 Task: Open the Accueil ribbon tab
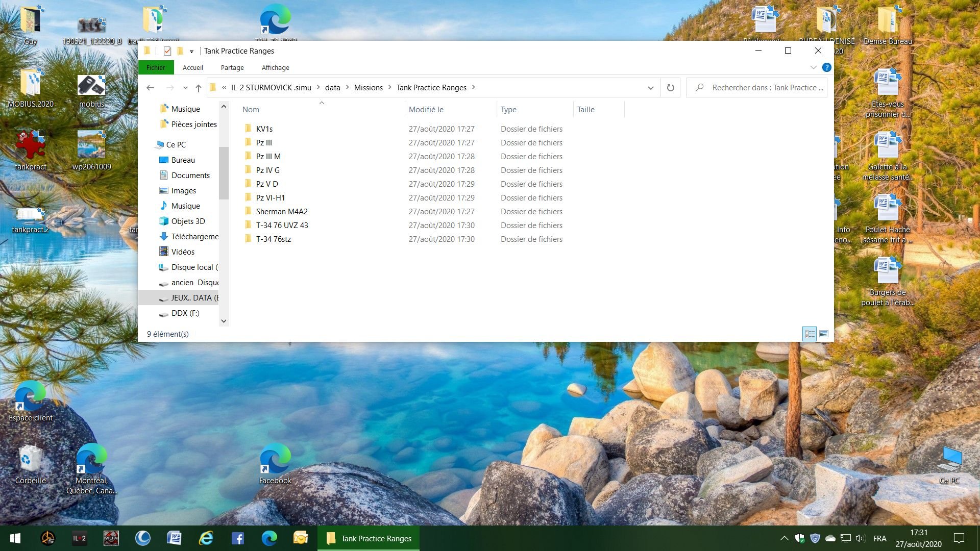tap(193, 67)
